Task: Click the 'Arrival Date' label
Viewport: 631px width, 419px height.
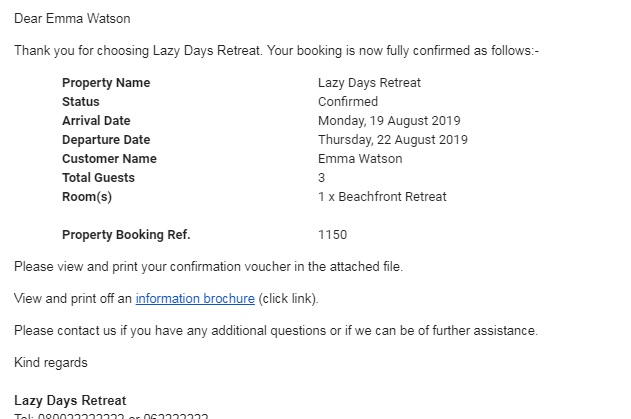Action: click(96, 120)
